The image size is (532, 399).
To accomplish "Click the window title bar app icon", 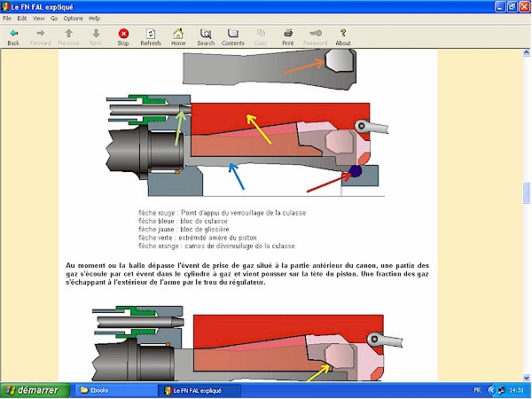I will 5,7.
